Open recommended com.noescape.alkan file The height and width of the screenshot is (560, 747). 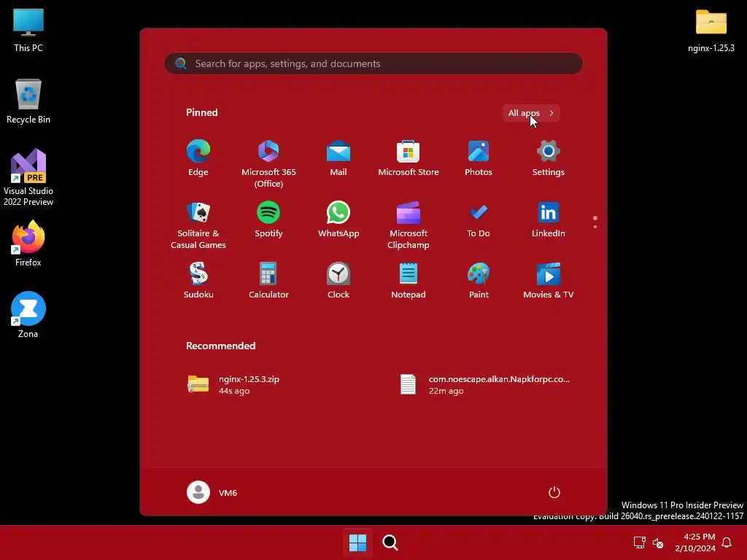tap(485, 385)
